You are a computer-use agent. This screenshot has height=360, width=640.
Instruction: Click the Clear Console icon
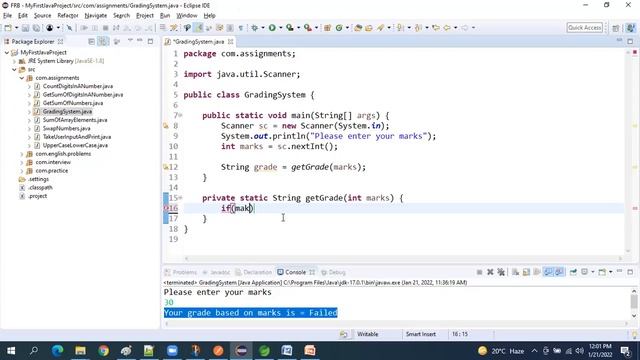tap(516, 272)
